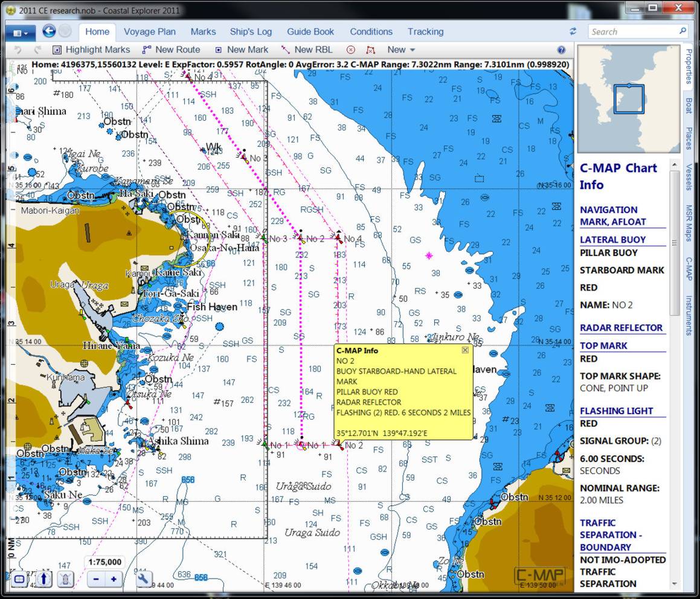Switch to the Conditions tab
This screenshot has height=599, width=700.
pos(371,31)
